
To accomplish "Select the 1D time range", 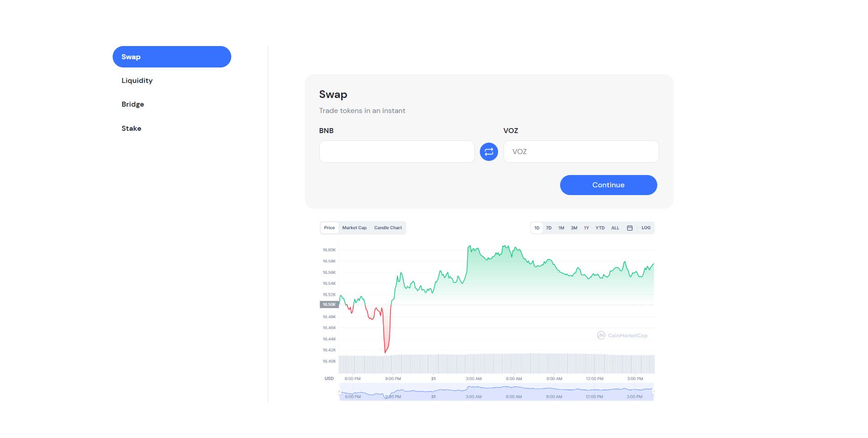I will (537, 228).
